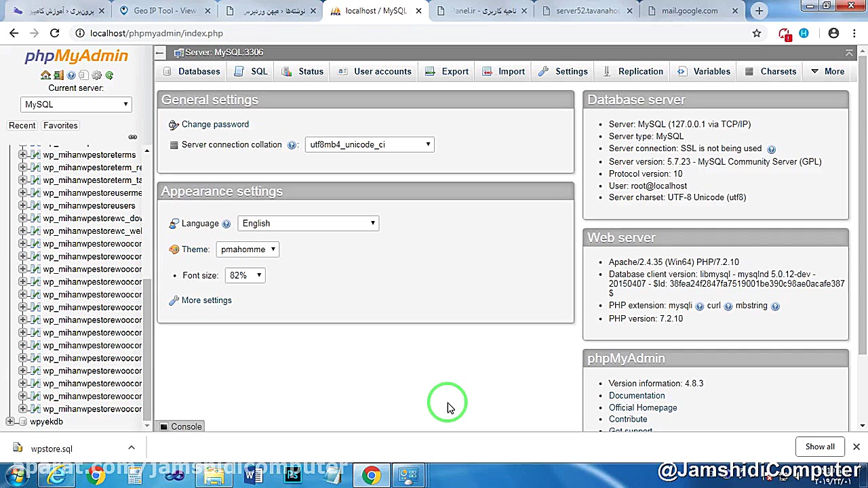868x488 pixels.
Task: Open the wpstore.sql downloaded file
Action: coord(52,449)
